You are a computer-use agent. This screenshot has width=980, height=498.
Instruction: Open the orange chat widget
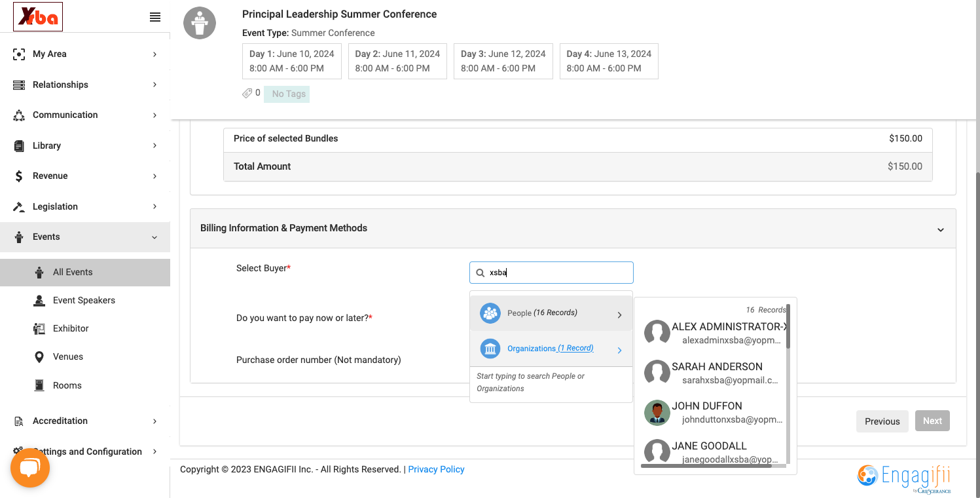tap(30, 468)
